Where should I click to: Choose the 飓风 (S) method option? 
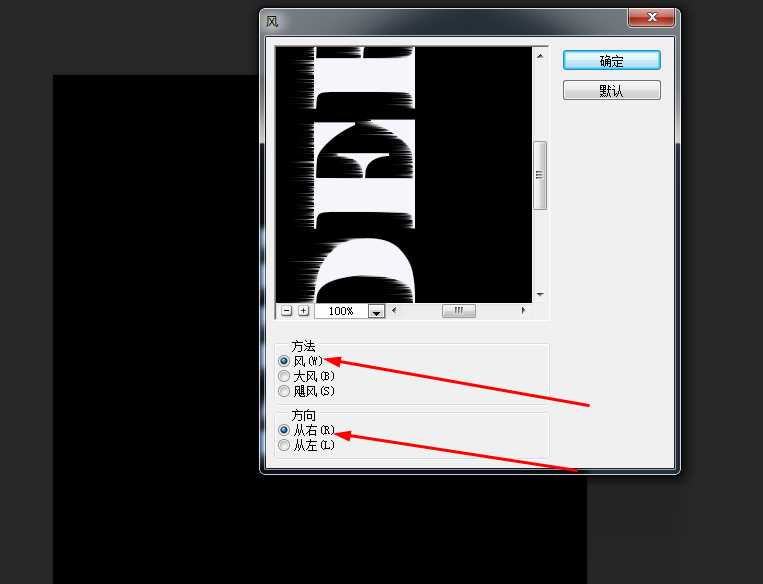click(285, 391)
